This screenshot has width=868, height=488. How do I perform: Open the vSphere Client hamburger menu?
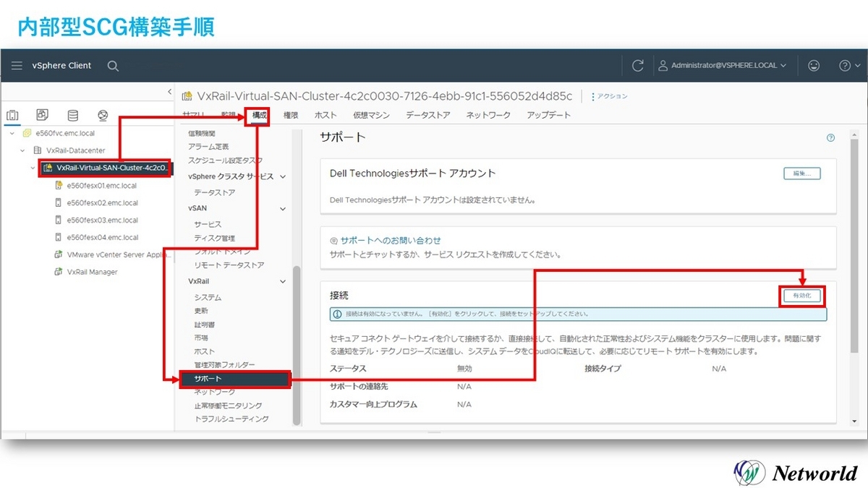tap(17, 66)
